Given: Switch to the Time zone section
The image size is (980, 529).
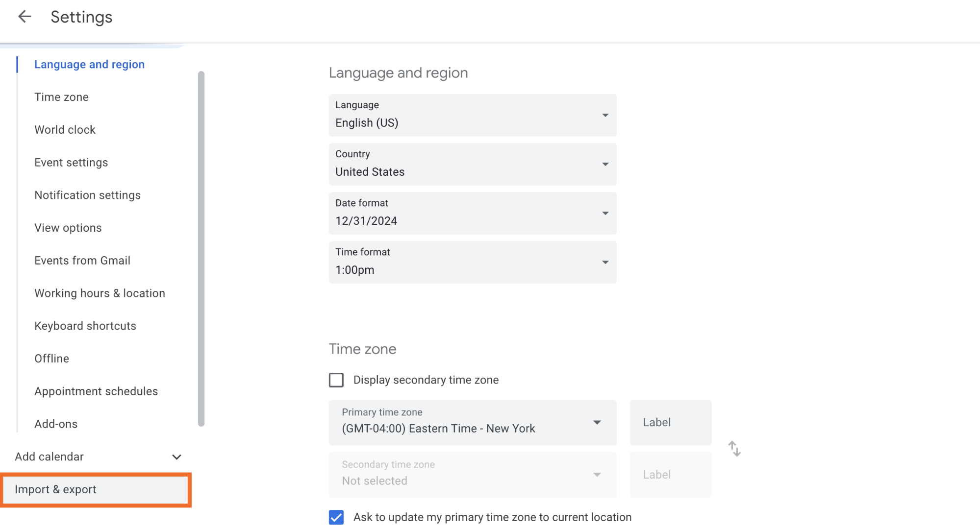Looking at the screenshot, I should click(61, 96).
